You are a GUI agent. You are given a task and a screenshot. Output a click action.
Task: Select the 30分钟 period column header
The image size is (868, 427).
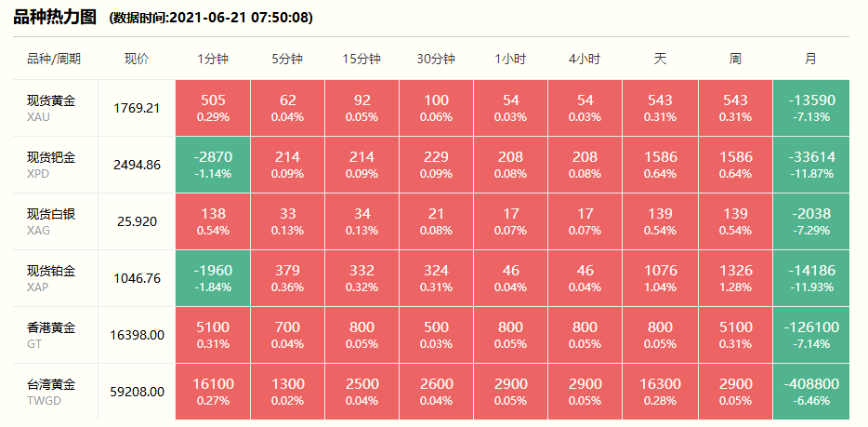(x=436, y=59)
